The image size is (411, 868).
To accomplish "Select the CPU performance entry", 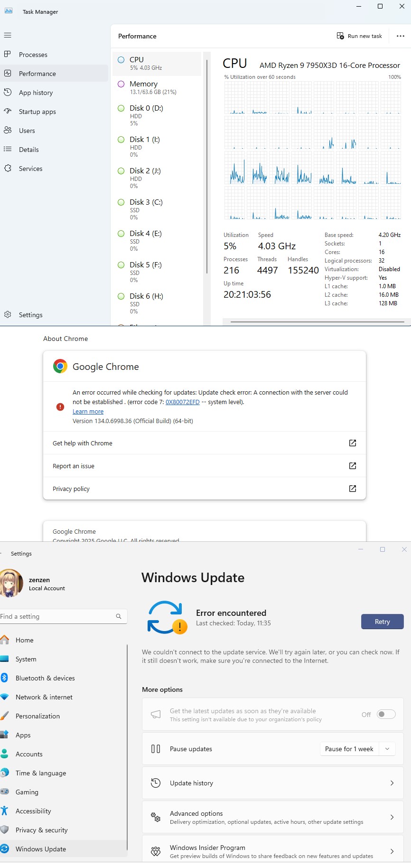I will point(157,64).
